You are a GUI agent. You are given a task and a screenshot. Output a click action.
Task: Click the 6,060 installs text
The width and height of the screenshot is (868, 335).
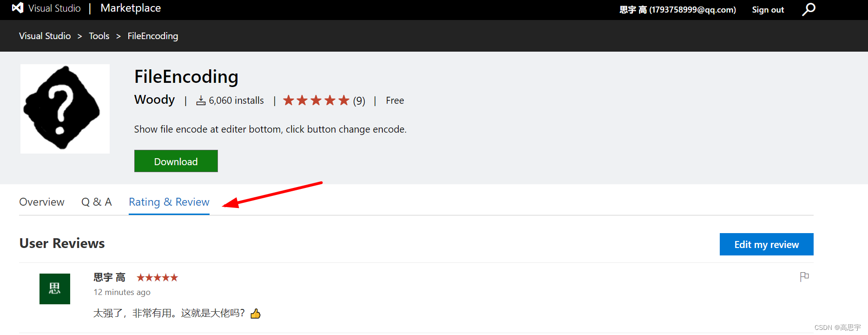[x=236, y=100]
